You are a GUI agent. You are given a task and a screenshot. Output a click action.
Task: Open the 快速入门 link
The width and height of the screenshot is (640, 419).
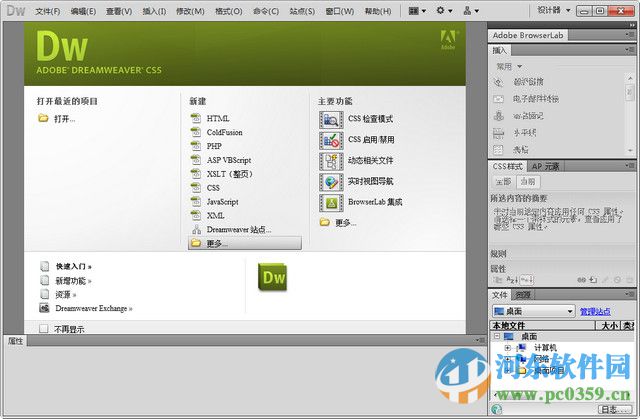[x=73, y=266]
